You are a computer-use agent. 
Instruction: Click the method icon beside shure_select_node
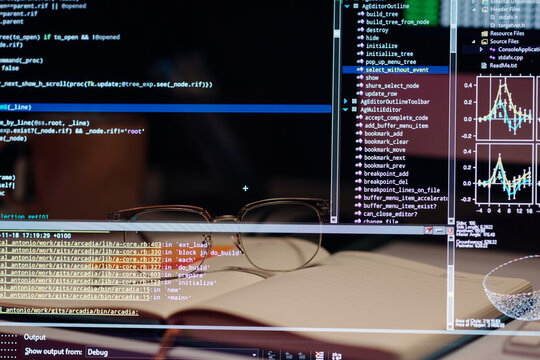click(x=360, y=85)
